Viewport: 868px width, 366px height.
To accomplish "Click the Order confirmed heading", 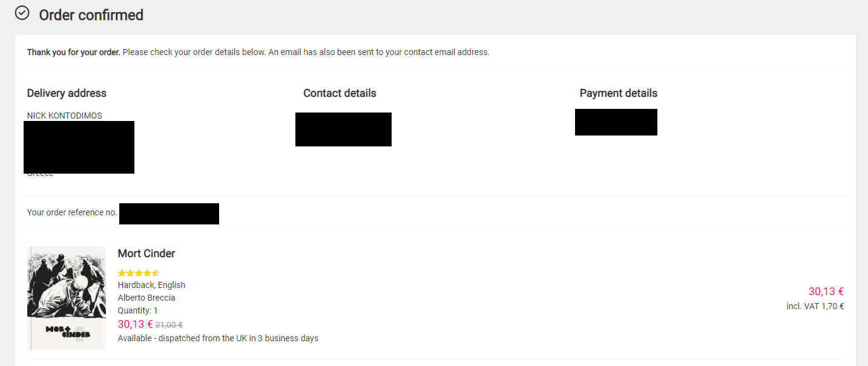I will (91, 15).
